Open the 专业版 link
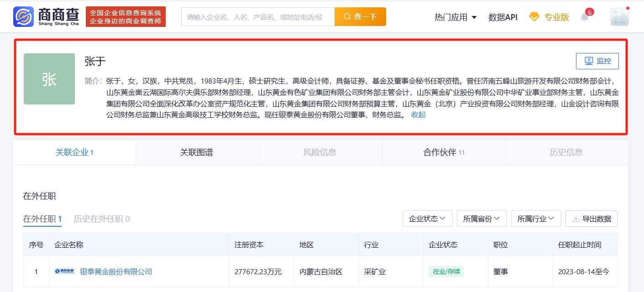Image resolution: width=644 pixels, height=292 pixels. click(x=556, y=17)
